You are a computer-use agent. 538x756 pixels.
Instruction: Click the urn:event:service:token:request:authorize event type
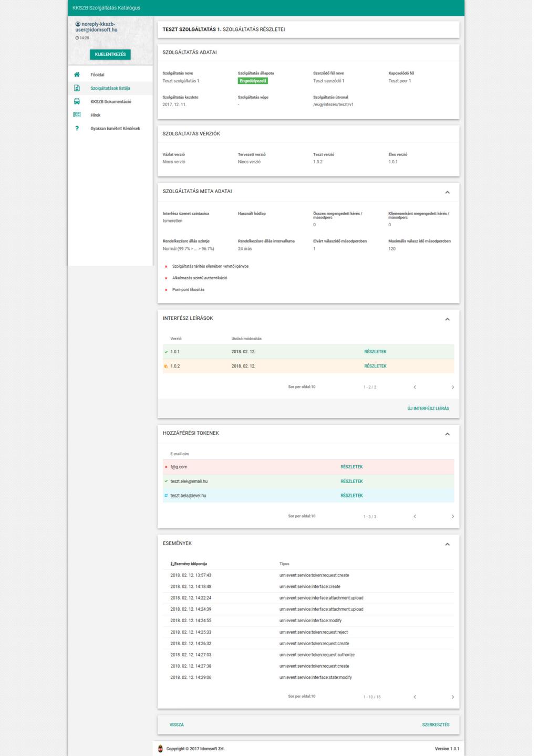tap(317, 655)
